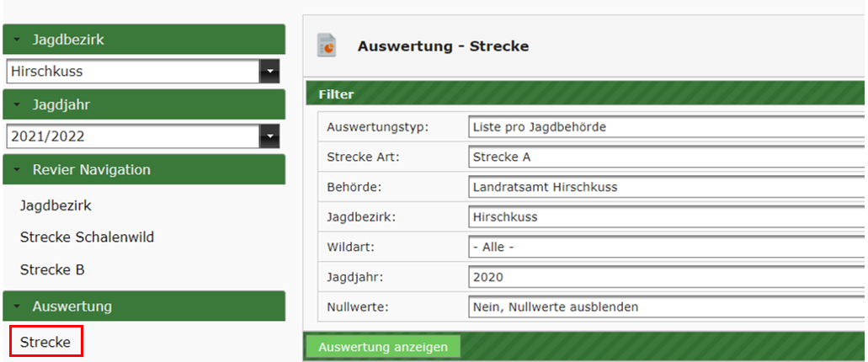Collapse the Revier Navigation section

click(x=17, y=169)
